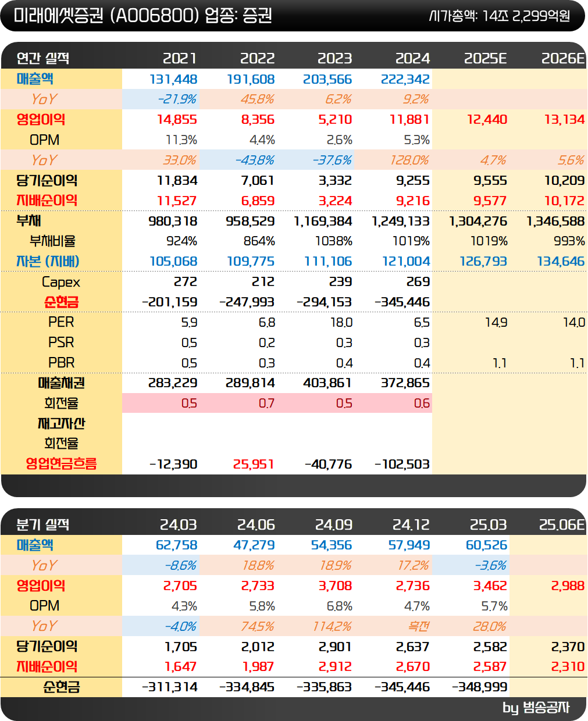Screen dimensions: 588x721
Task: Click quarterly revenue YoY 18.9%
Action: pyautogui.click(x=336, y=566)
